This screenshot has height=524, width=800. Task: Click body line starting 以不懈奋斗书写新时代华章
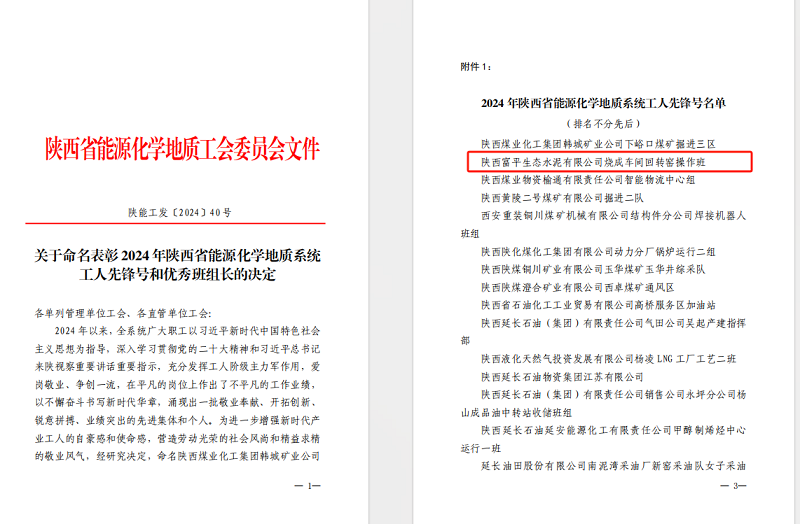click(176, 403)
